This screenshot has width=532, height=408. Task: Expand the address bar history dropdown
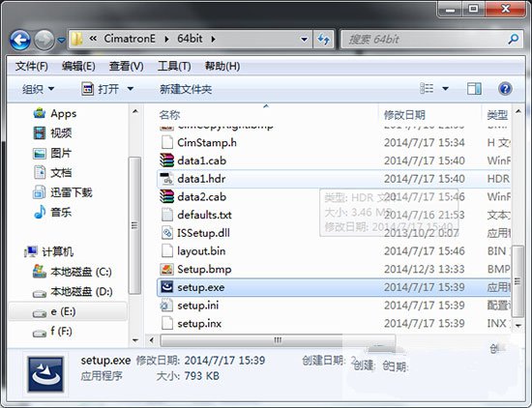[304, 40]
